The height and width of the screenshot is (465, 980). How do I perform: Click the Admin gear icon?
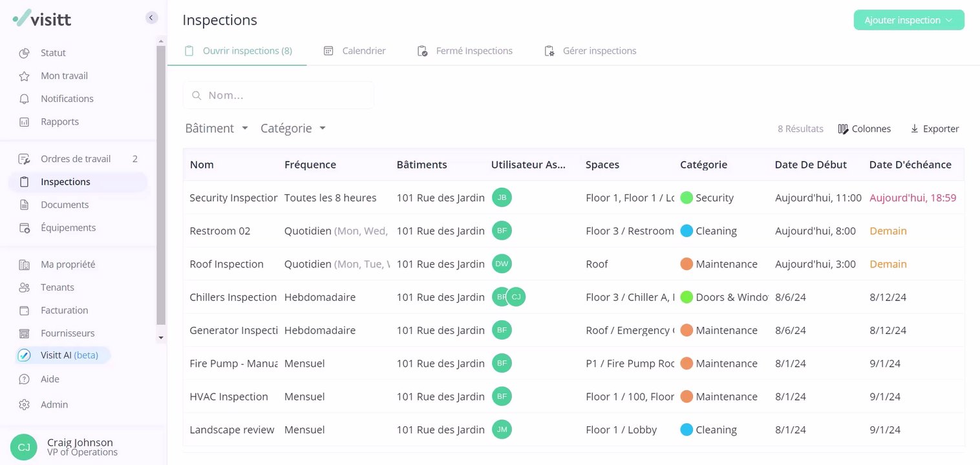(x=24, y=405)
